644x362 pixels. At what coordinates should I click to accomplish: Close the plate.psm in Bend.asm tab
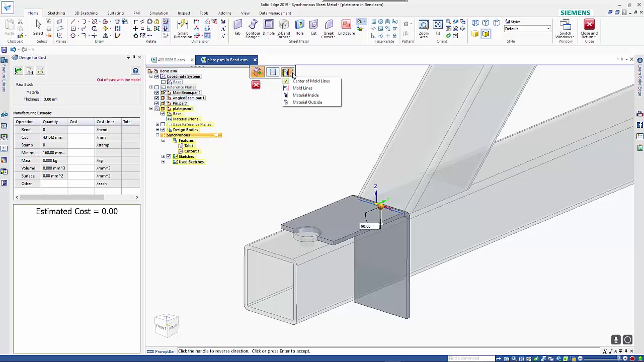[255, 60]
